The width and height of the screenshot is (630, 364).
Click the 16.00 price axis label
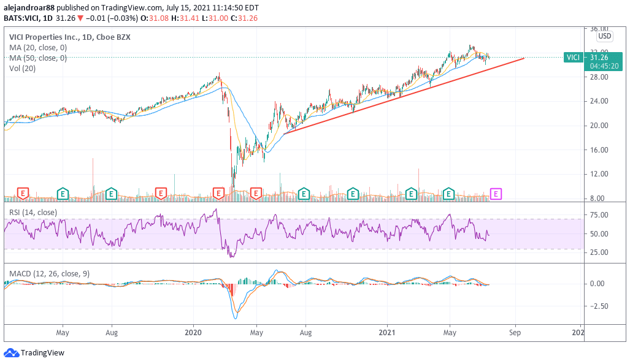599,150
